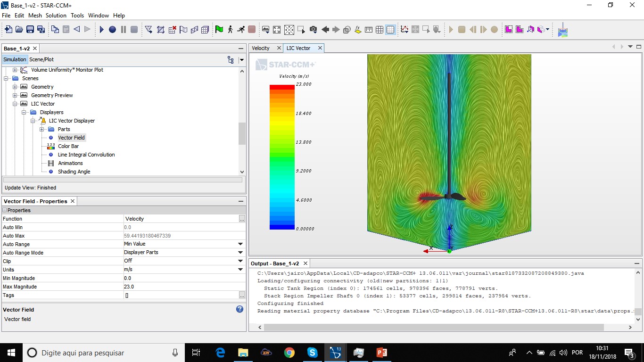
Task: Click the Save simulation floppy icon
Action: (x=30, y=30)
